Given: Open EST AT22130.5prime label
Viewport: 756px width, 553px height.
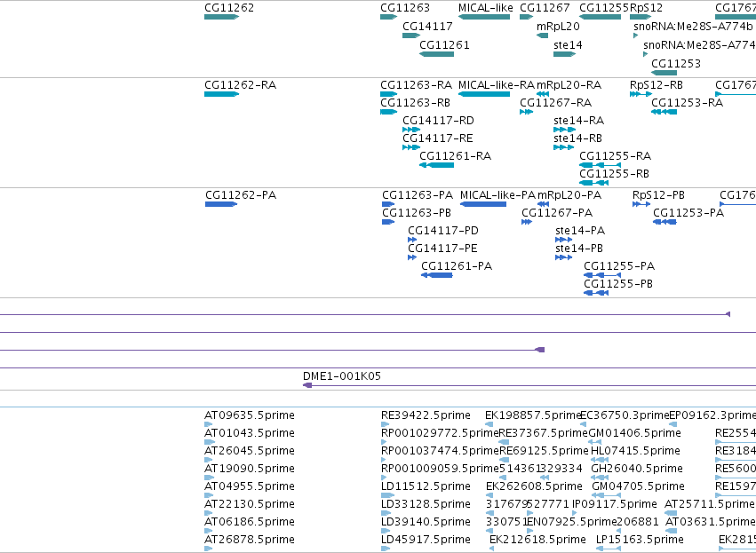Looking at the screenshot, I should click(x=250, y=504).
